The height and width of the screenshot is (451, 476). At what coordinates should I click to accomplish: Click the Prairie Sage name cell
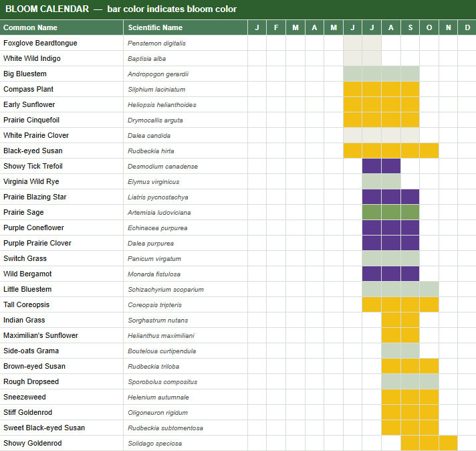point(62,212)
